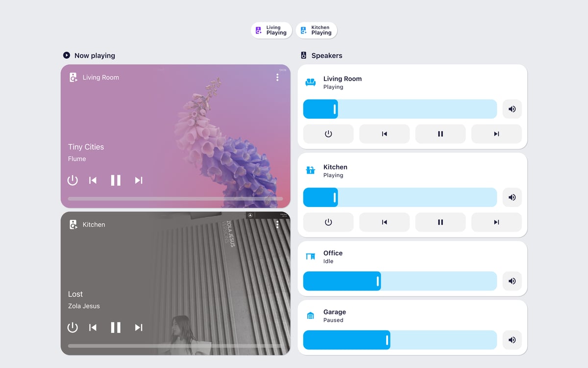The width and height of the screenshot is (588, 368).
Task: Turn off Living Room player in Now playing card
Action: tap(73, 180)
